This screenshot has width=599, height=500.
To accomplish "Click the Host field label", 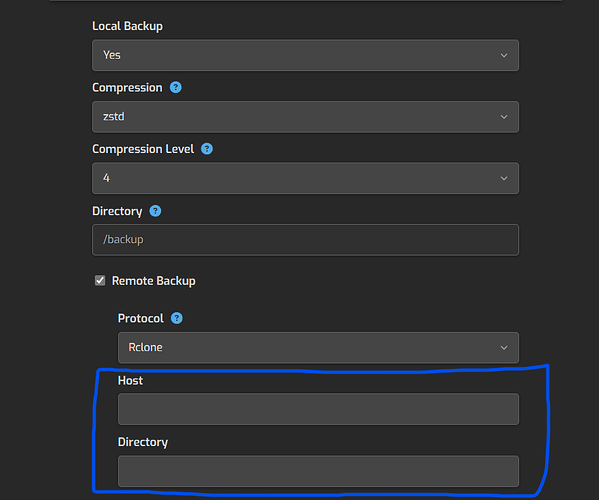I will point(130,380).
